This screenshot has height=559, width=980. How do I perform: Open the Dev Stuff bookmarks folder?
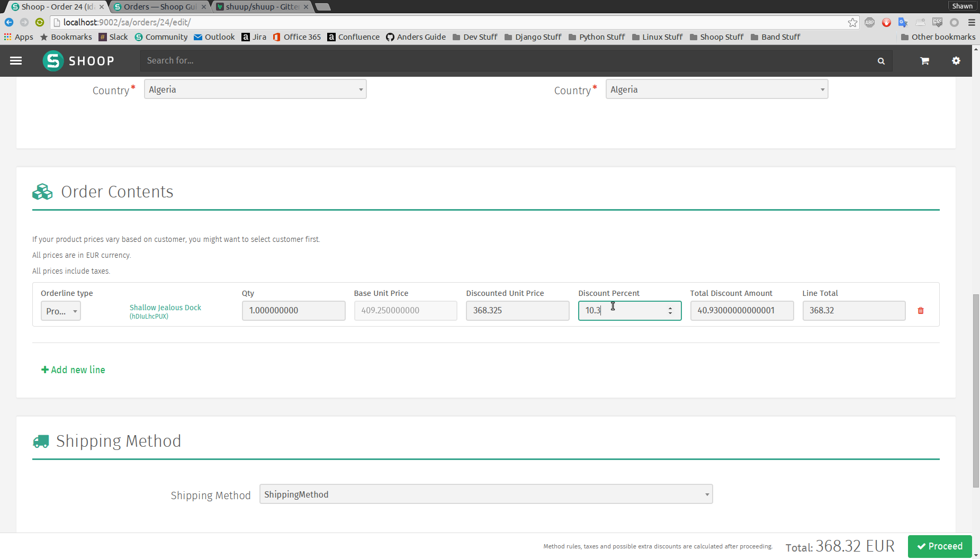coord(475,37)
